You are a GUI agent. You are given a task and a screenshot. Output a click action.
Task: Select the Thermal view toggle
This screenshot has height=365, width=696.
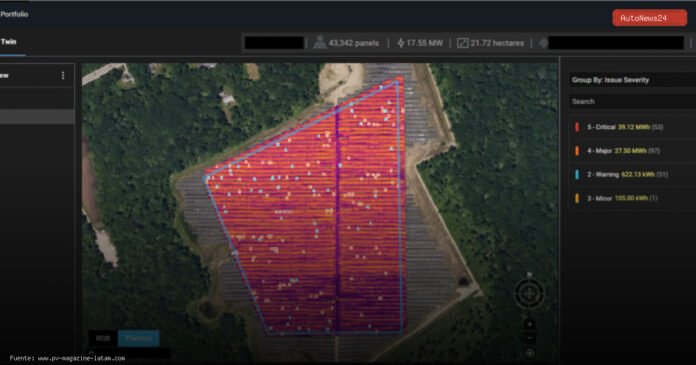pos(138,338)
